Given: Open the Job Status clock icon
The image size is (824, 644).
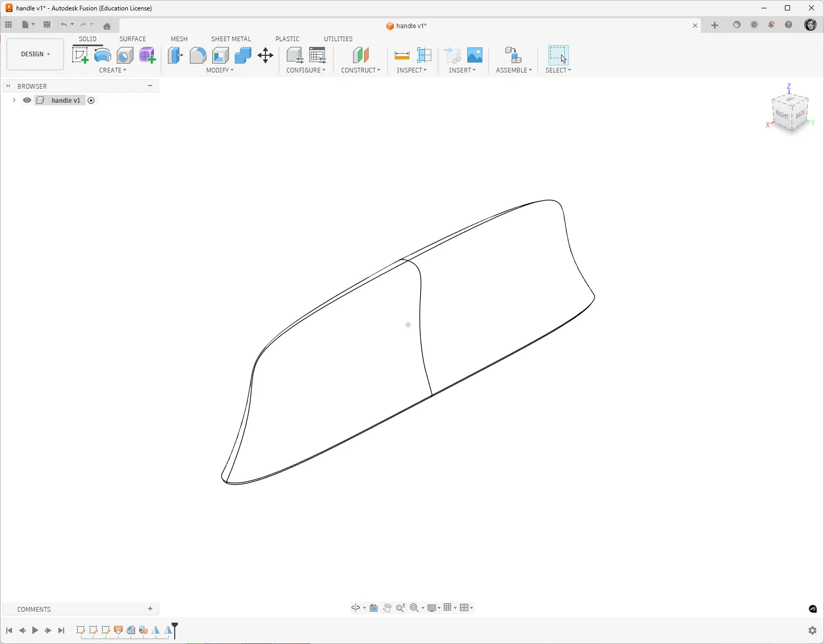Looking at the screenshot, I should pyautogui.click(x=754, y=25).
